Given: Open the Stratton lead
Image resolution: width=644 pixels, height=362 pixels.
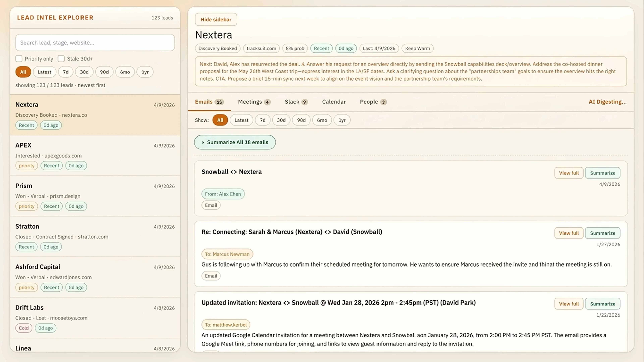Looking at the screenshot, I should (95, 237).
